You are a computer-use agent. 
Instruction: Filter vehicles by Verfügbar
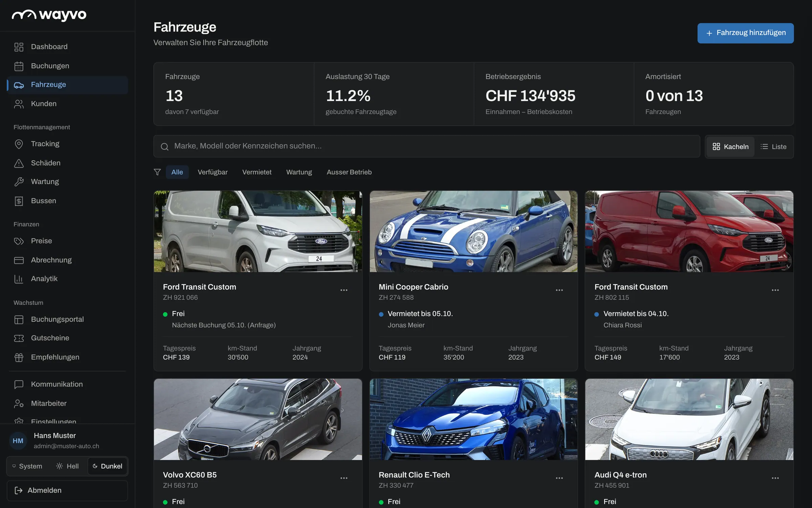213,172
